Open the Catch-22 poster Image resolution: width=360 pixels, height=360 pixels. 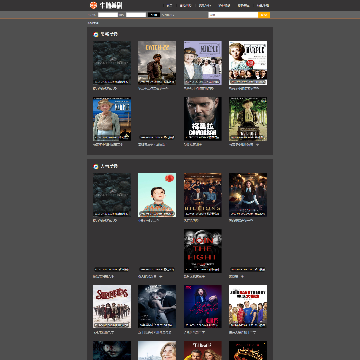click(x=157, y=63)
